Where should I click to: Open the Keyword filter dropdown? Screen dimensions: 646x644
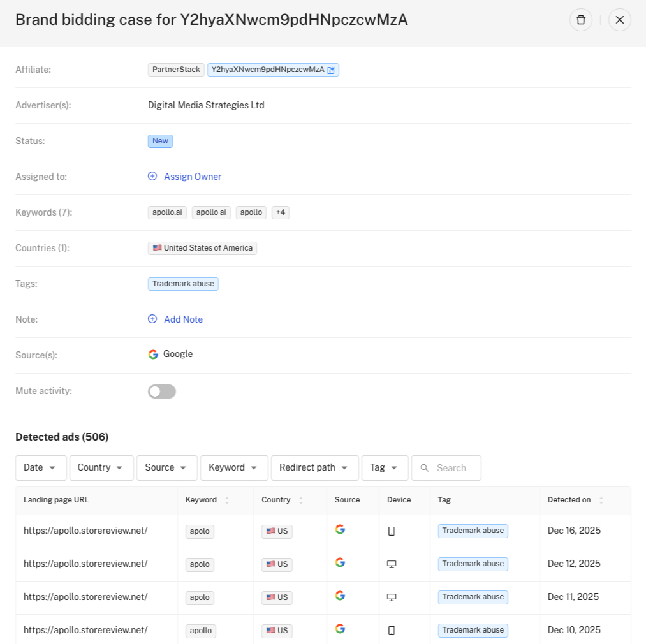click(234, 467)
